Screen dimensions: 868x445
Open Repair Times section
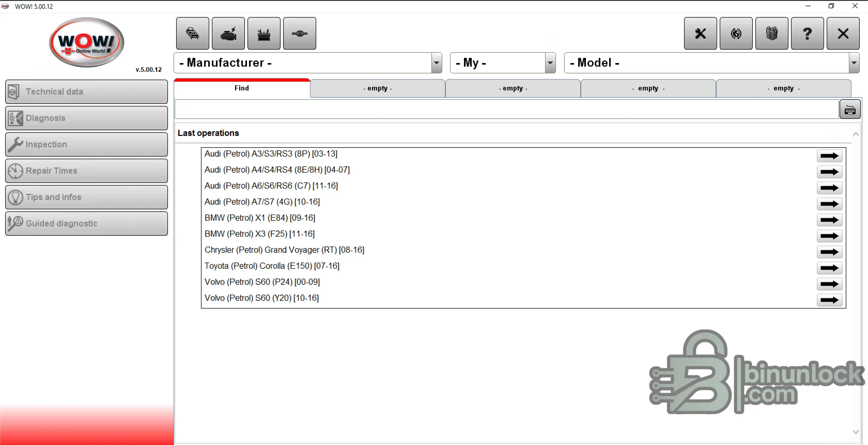(x=87, y=171)
